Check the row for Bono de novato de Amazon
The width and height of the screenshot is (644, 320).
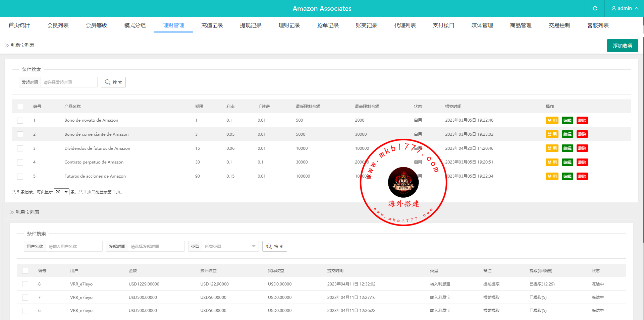pos(20,120)
